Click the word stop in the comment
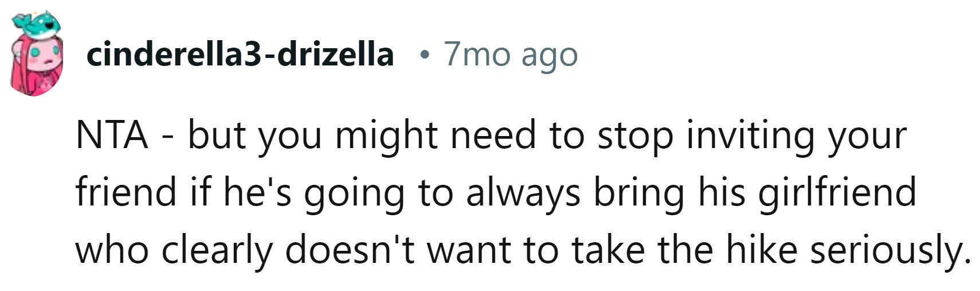 [x=635, y=135]
